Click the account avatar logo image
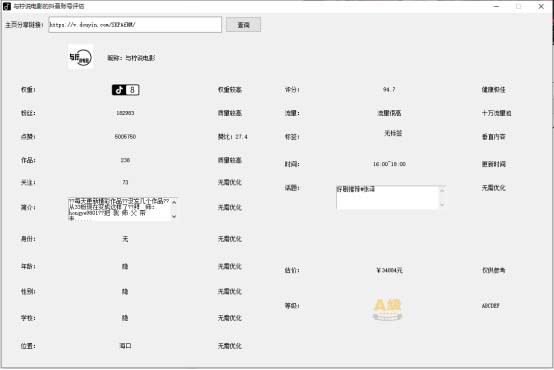Image resolution: width=554 pixels, height=370 pixels. coord(81,57)
